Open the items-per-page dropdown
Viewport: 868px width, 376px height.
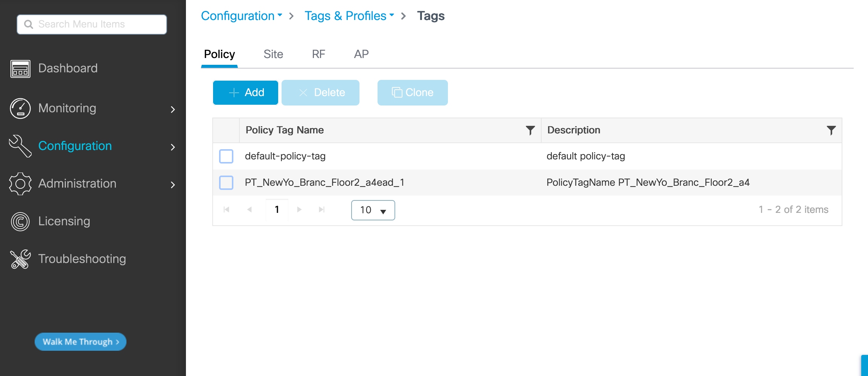(373, 210)
